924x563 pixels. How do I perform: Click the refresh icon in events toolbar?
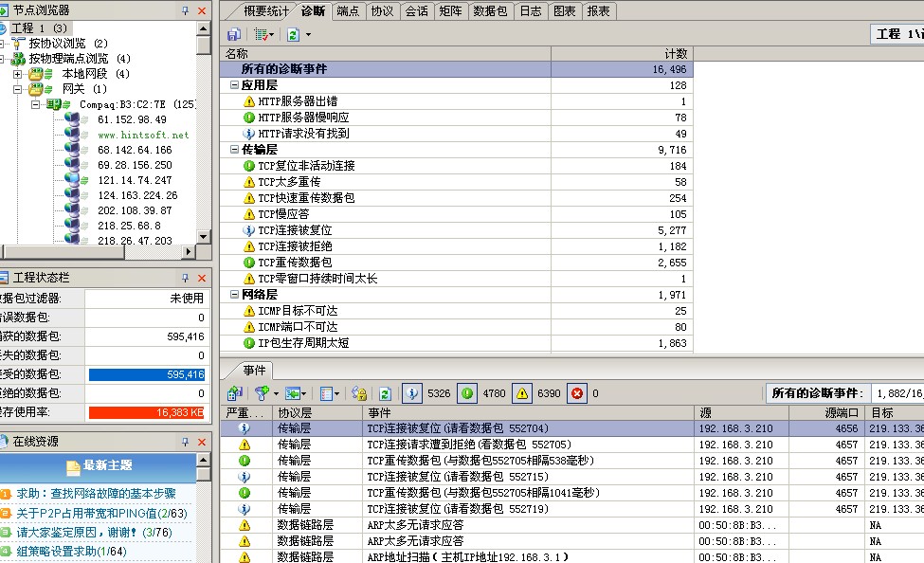(x=385, y=393)
